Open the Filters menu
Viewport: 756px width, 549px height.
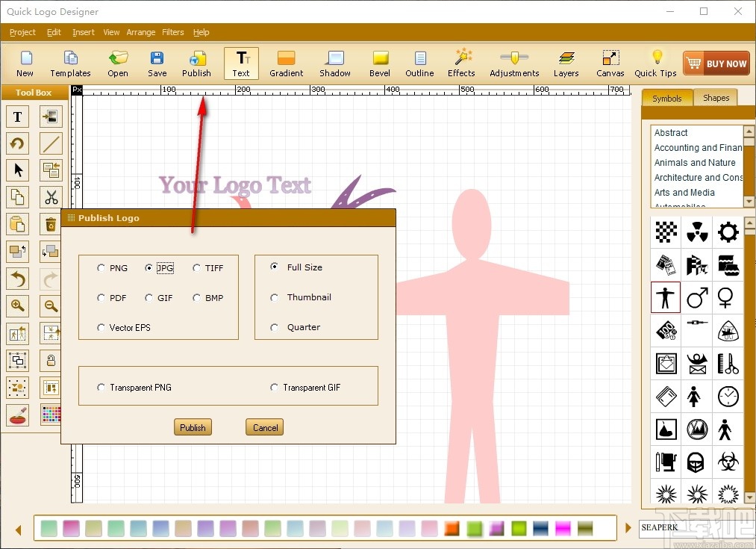172,32
